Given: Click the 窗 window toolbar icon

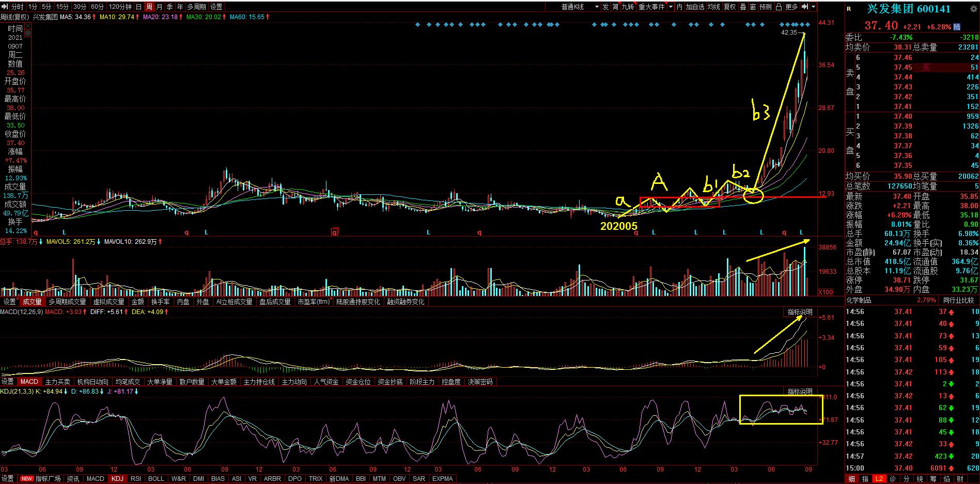Looking at the screenshot, I should [753, 7].
